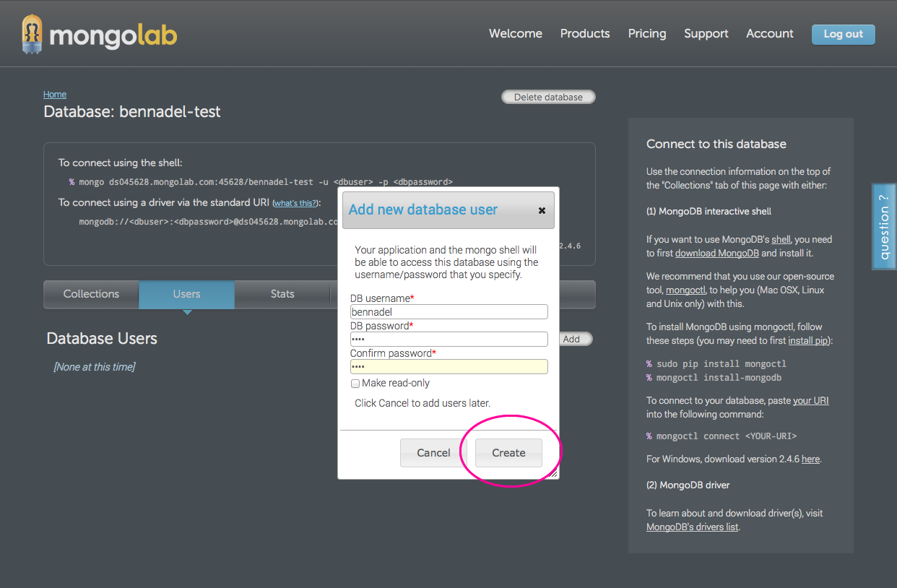Select the Confirm password field
This screenshot has height=588, width=897.
(448, 367)
